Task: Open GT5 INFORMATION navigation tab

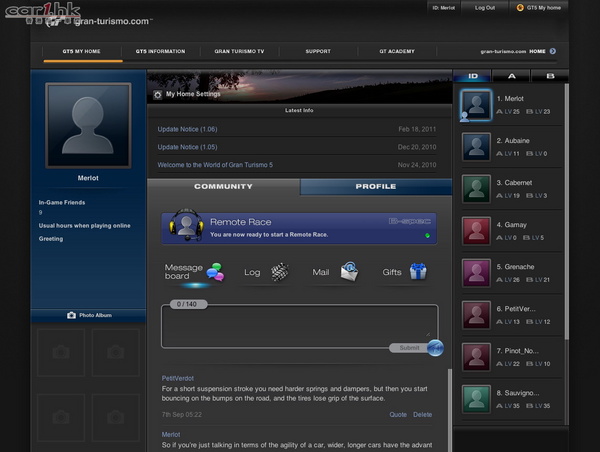Action: pyautogui.click(x=160, y=51)
